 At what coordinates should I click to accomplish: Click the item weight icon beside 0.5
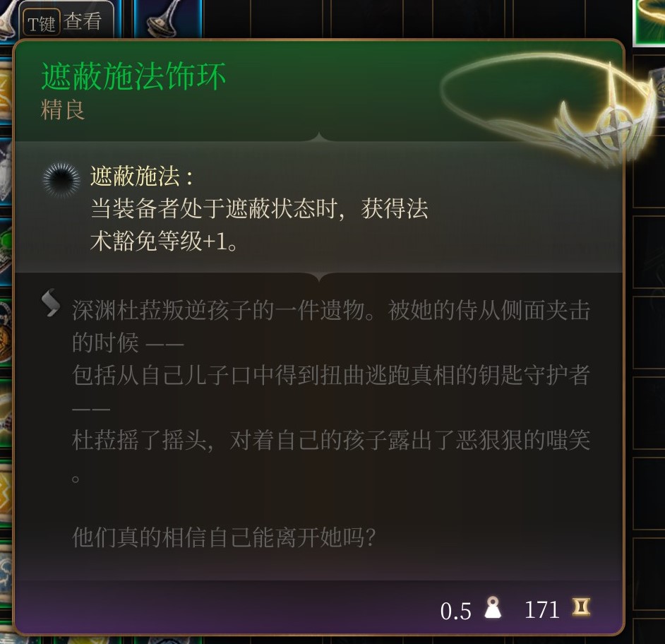[493, 608]
